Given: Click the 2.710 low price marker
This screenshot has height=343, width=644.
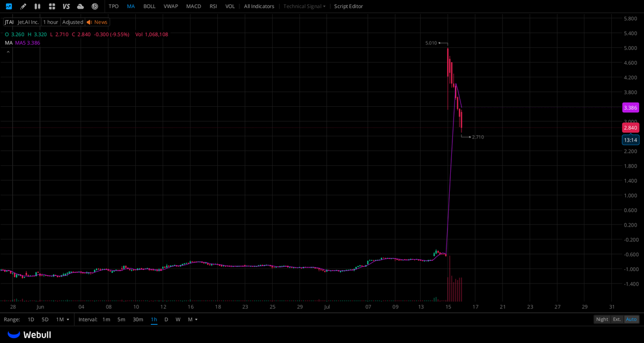Looking at the screenshot, I should (478, 137).
